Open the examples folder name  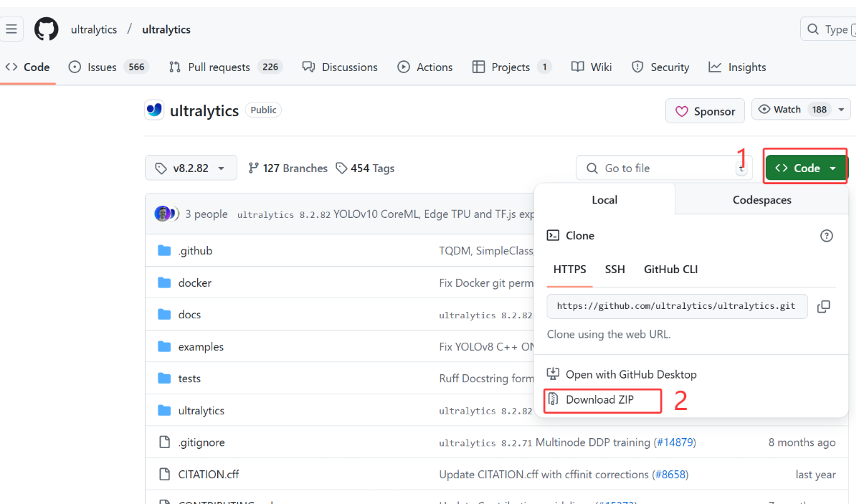pyautogui.click(x=201, y=347)
